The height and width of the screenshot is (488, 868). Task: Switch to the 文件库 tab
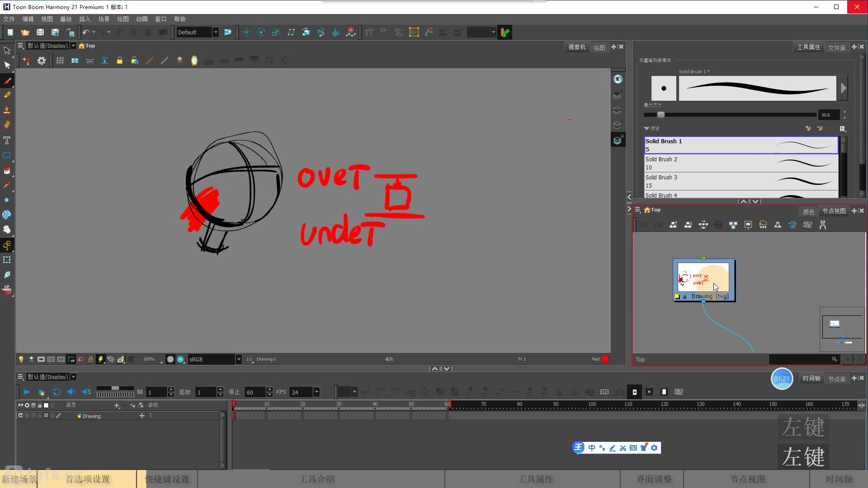click(837, 47)
